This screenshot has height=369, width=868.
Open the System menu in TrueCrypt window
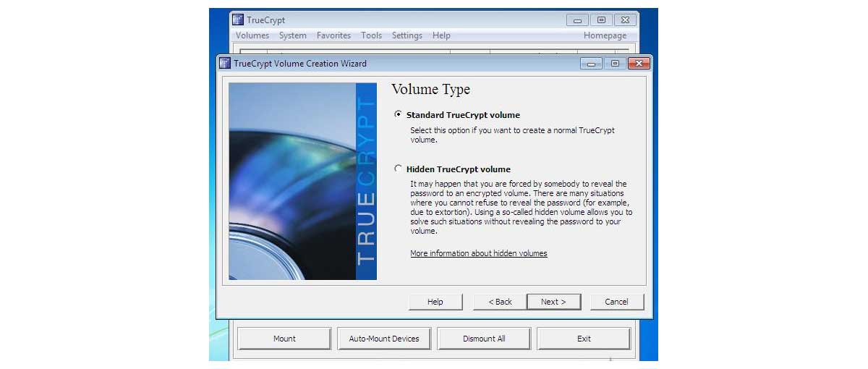293,35
